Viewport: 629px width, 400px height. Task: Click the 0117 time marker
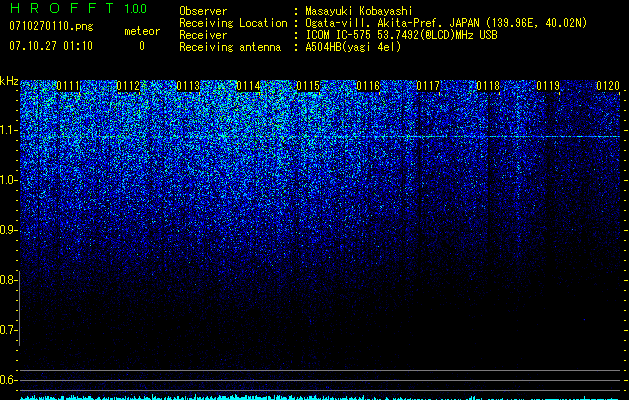coord(428,86)
